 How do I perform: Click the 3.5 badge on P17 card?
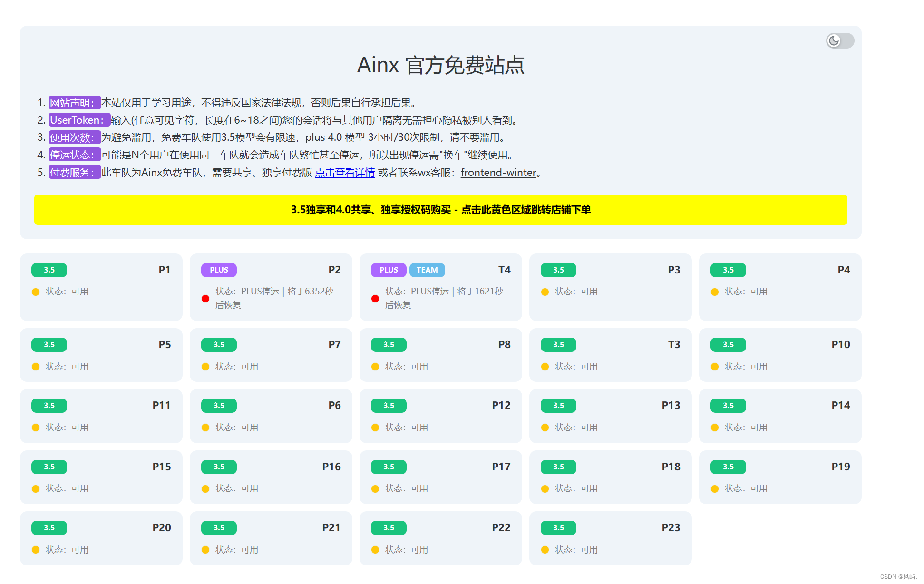389,467
